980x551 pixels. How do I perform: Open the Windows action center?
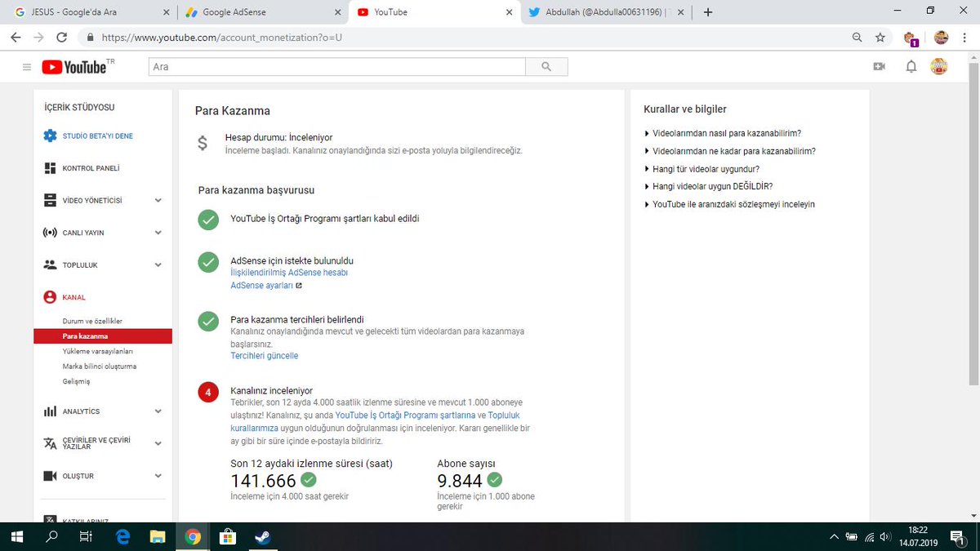coord(957,536)
